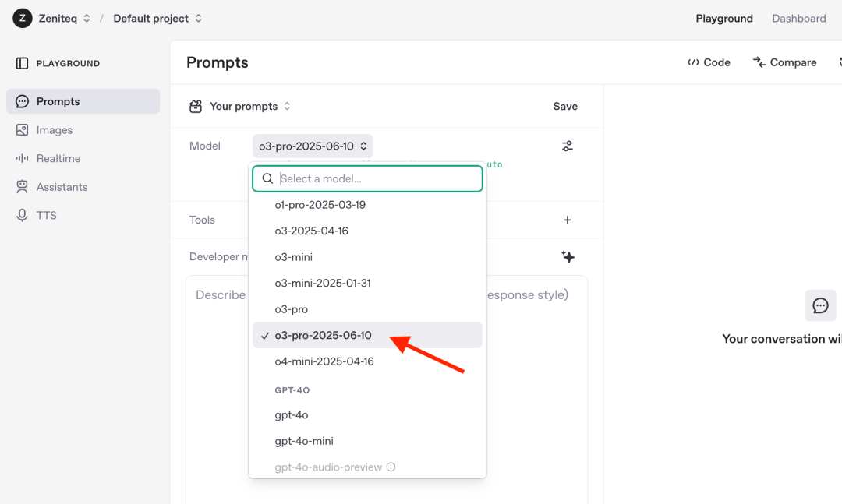Click the search magnifier icon
842x504 pixels.
pos(267,178)
